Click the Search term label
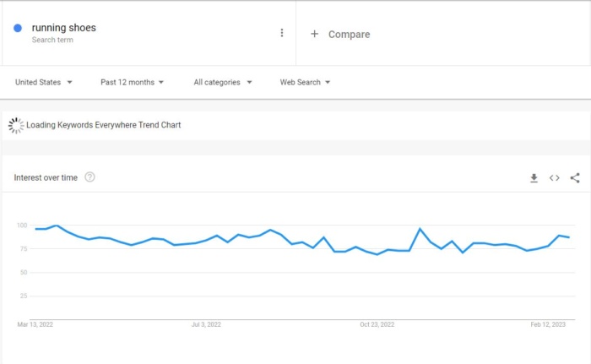Screen dimensions: 591x364 click(x=52, y=40)
